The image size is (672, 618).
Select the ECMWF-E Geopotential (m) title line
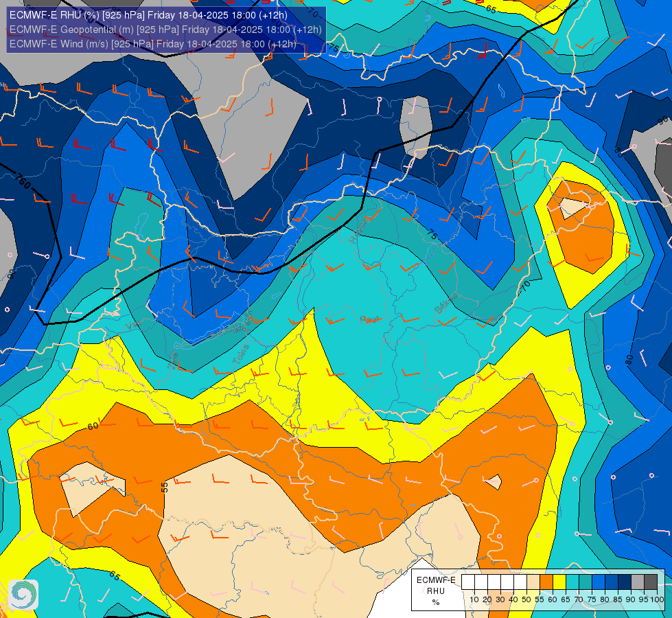click(165, 30)
